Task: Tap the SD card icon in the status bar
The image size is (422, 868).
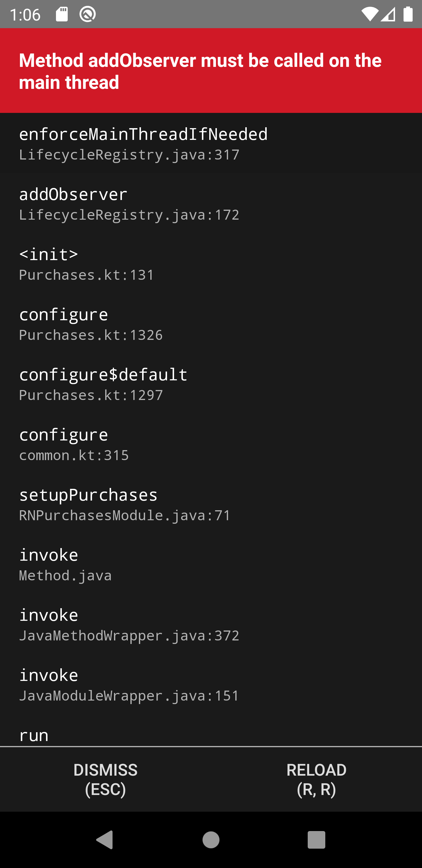Action: click(x=62, y=13)
